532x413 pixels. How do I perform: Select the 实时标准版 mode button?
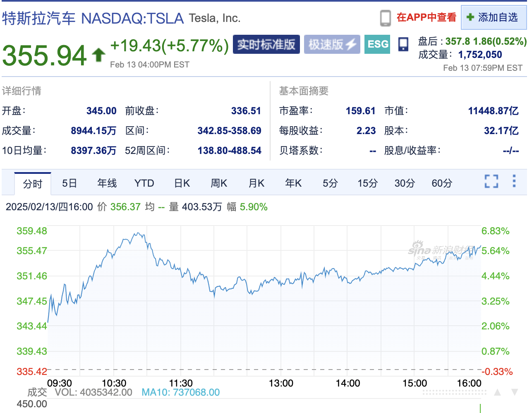tap(266, 44)
